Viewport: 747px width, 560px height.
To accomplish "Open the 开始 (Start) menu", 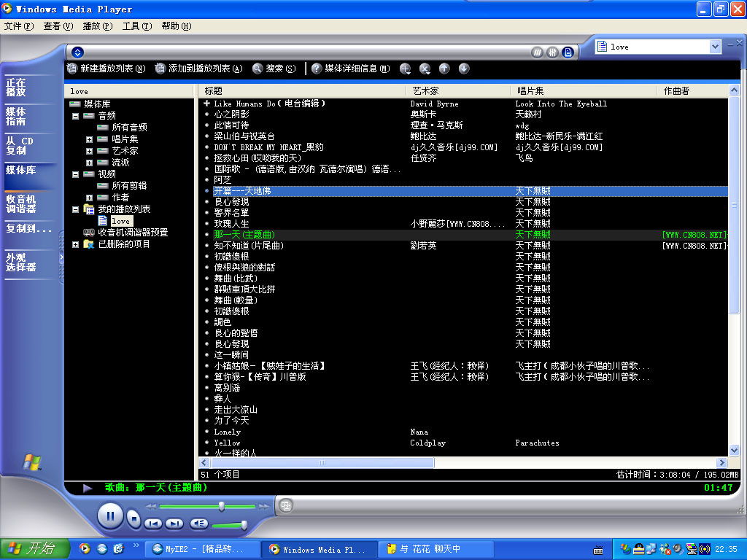I will (35, 549).
